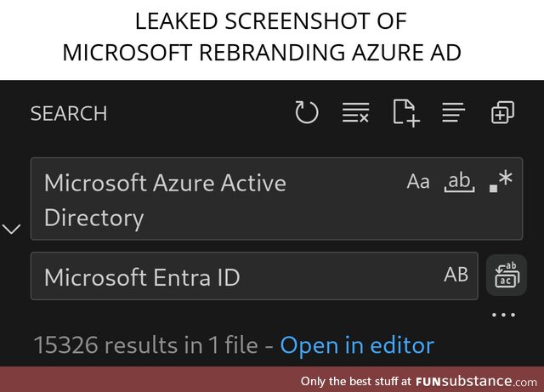Switch results to tree view
The width and height of the screenshot is (544, 392).
coord(453,112)
